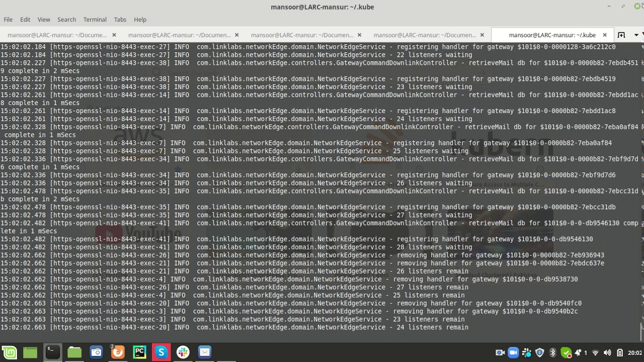Open the Files folder icon in taskbar
Screen dimensions: 644x362
point(74,352)
